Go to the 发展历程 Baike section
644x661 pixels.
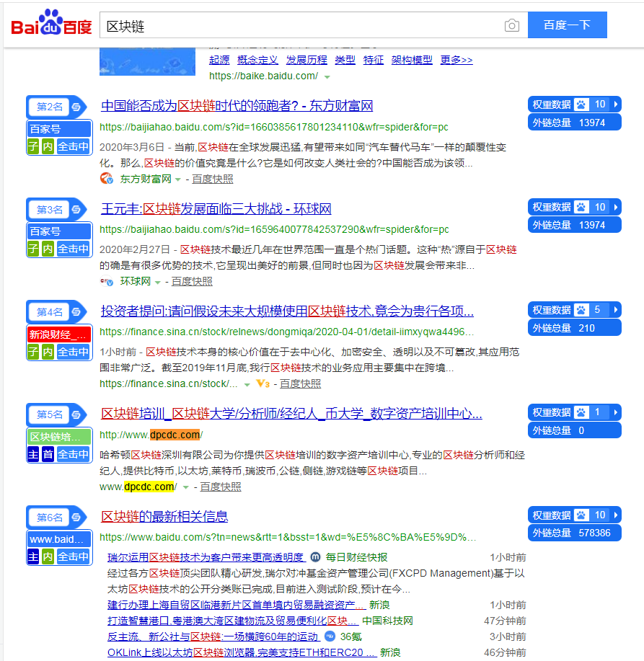tap(306, 60)
